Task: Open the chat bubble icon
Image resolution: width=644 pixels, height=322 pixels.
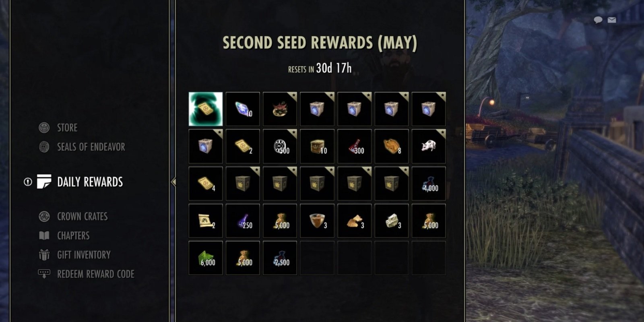Action: pyautogui.click(x=598, y=20)
